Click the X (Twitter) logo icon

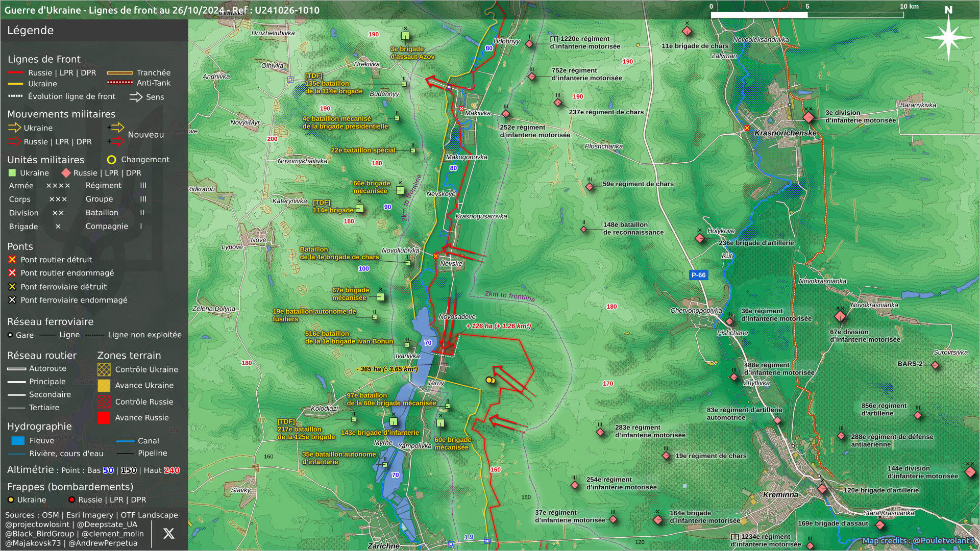tap(168, 534)
